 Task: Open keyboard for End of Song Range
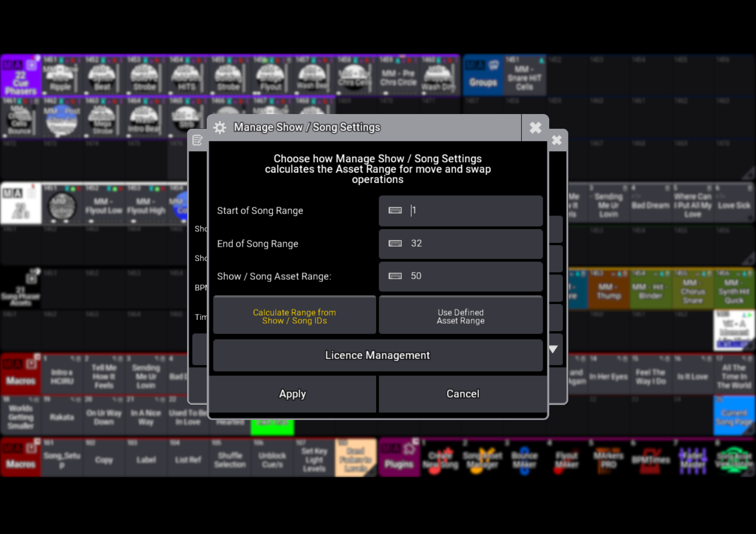395,243
